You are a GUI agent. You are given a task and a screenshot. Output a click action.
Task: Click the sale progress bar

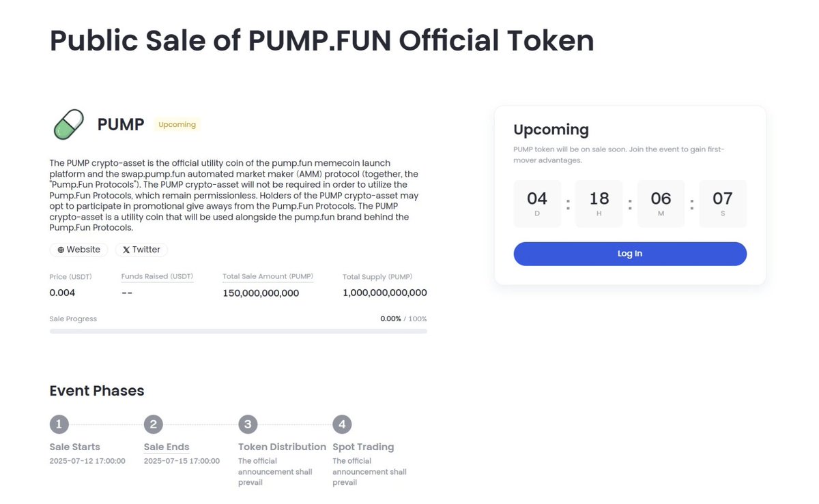(x=238, y=331)
